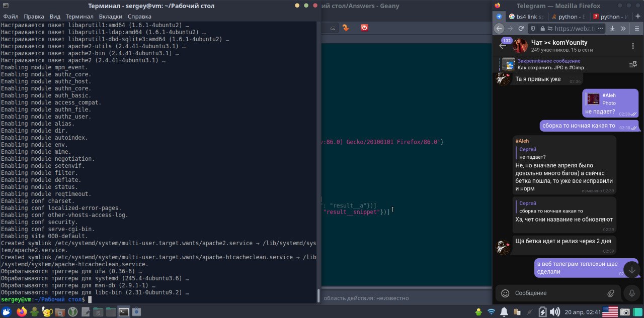Click 'Enabling site 000-default.' line in terminal
The width and height of the screenshot is (644, 318).
(44, 236)
